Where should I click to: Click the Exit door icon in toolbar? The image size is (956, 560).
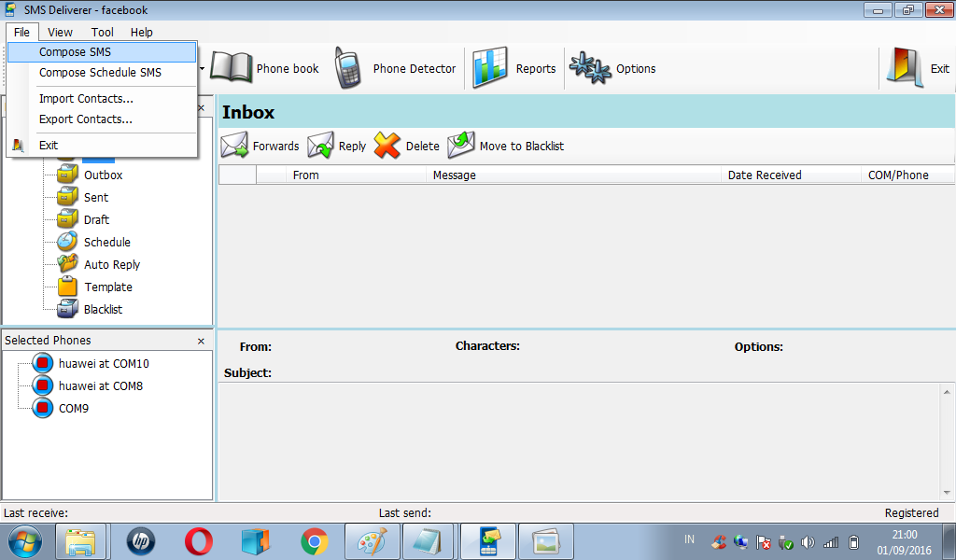[904, 67]
